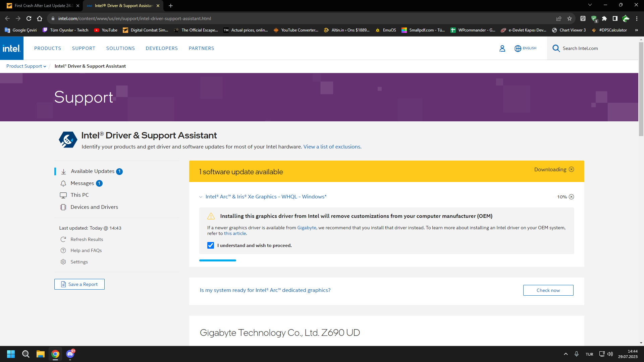Open Discord from taskbar
Image resolution: width=644 pixels, height=362 pixels.
coord(70,354)
